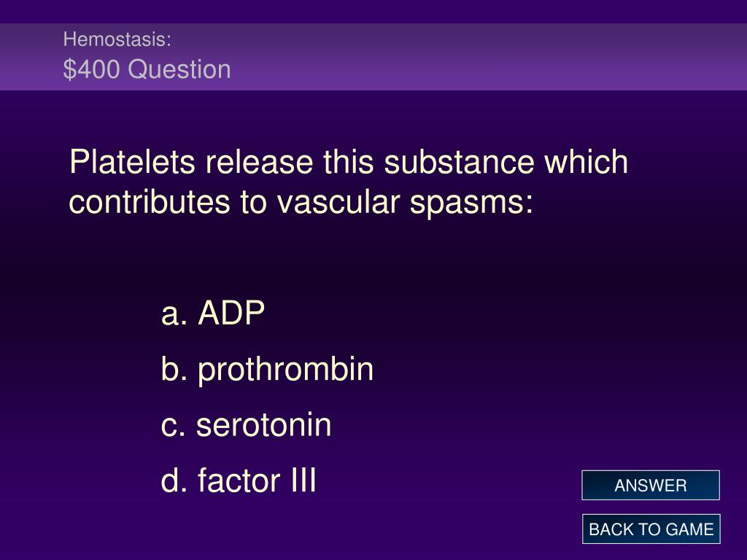Click the letter a. option marker
747x560 pixels.
point(174,314)
